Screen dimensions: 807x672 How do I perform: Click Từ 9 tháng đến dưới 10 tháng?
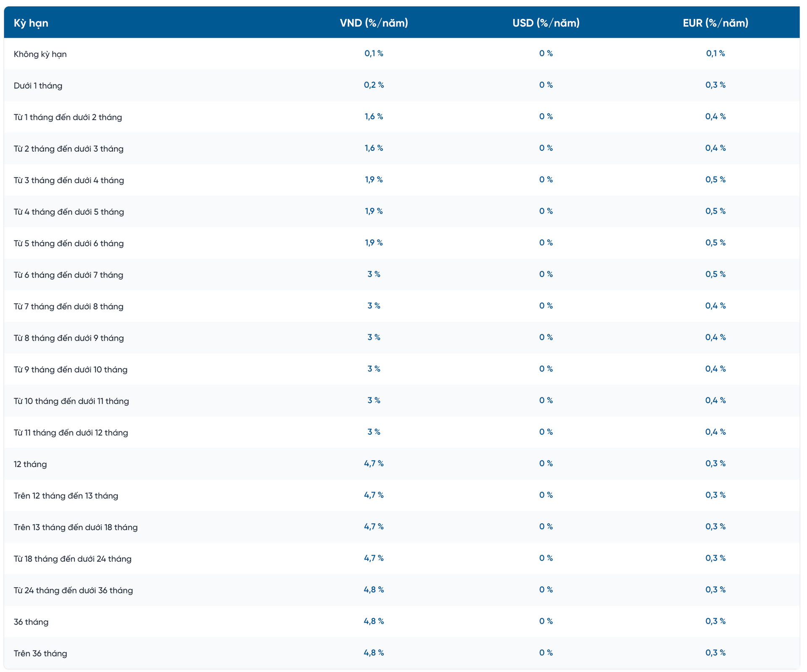70,370
